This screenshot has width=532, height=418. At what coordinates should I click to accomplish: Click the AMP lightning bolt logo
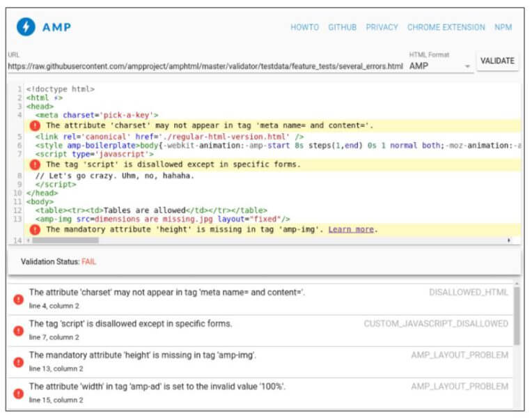(x=26, y=27)
